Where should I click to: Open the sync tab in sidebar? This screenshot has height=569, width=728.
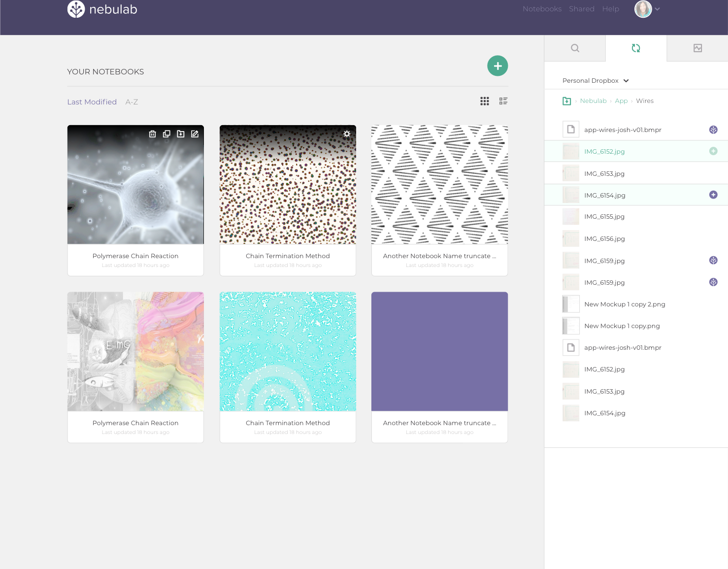636,48
